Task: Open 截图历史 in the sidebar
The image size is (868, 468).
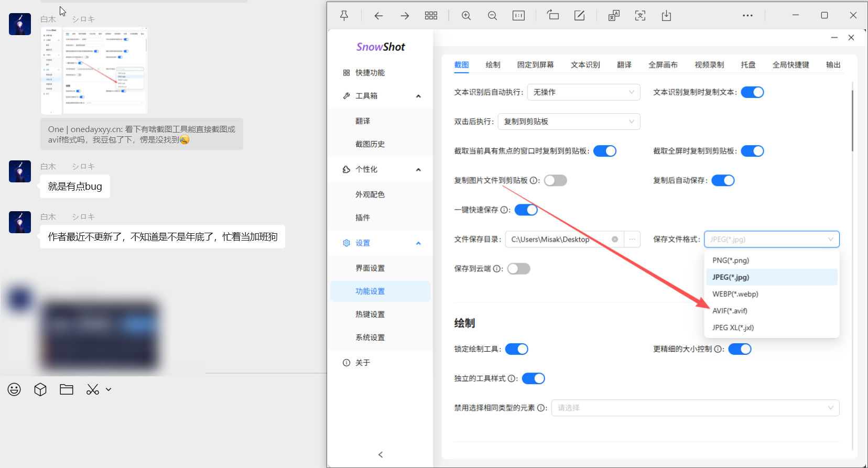Action: [x=370, y=144]
